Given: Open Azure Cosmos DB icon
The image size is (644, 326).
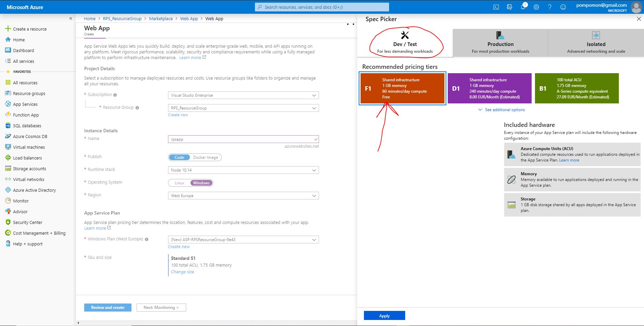Looking at the screenshot, I should pos(8,136).
